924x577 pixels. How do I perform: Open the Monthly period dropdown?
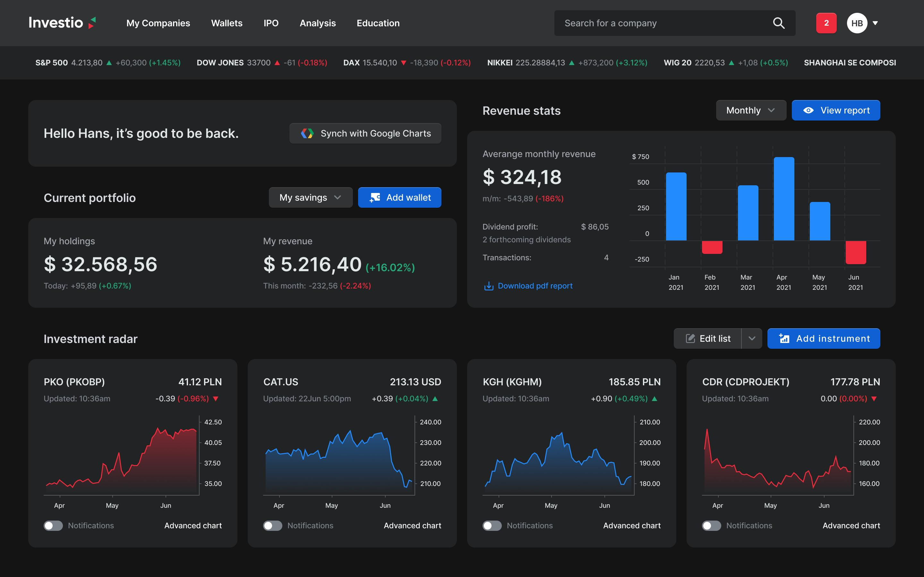click(751, 110)
